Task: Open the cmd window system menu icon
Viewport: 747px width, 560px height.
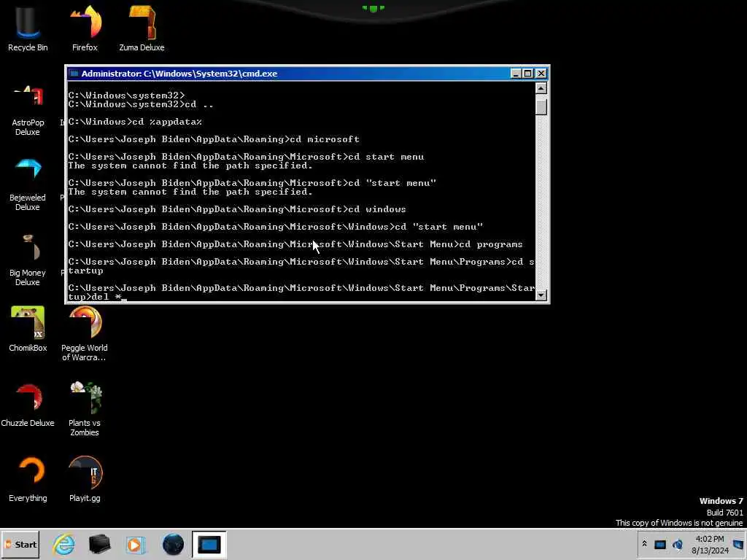Action: click(x=74, y=74)
